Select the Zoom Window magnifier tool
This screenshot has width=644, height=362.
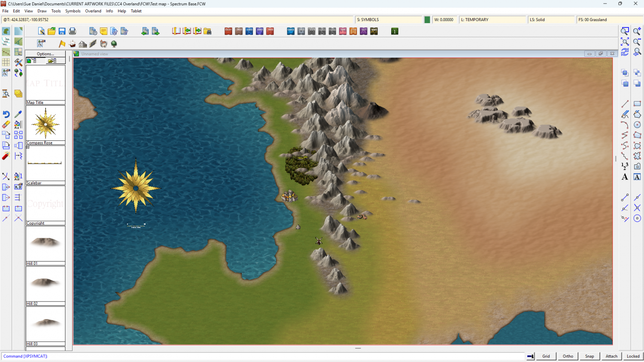tap(625, 31)
